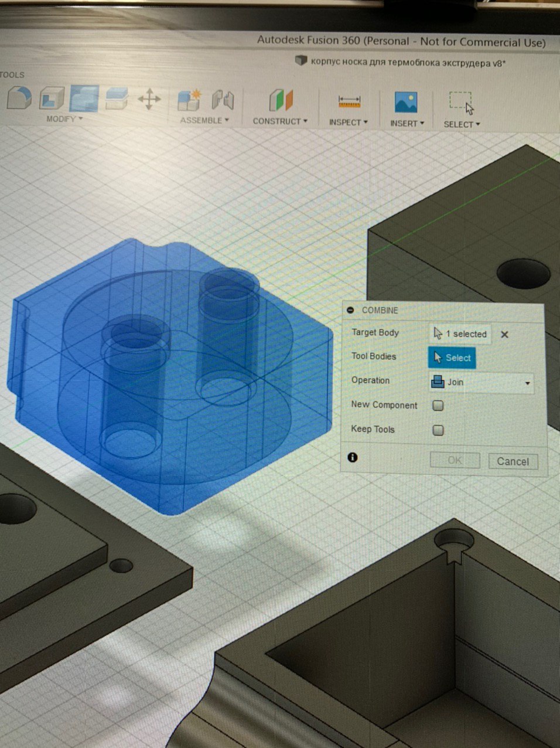This screenshot has width=560, height=748.
Task: Click the COMBINE dialog title text
Action: [380, 310]
